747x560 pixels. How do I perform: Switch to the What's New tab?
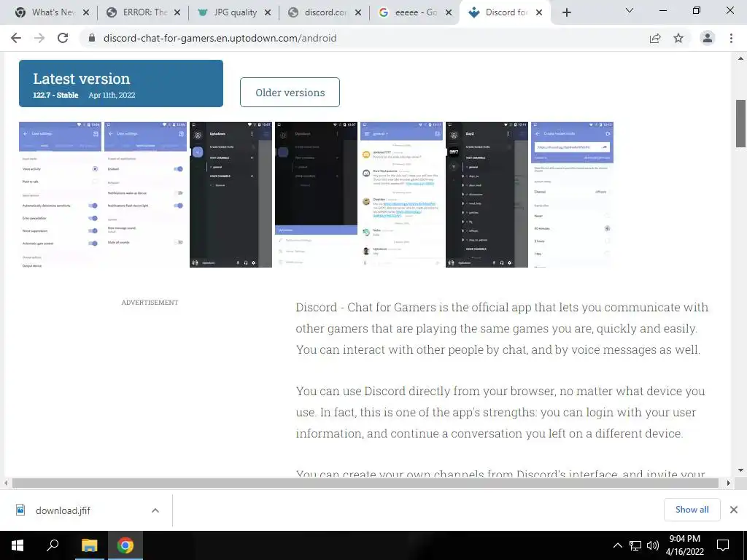click(x=47, y=12)
